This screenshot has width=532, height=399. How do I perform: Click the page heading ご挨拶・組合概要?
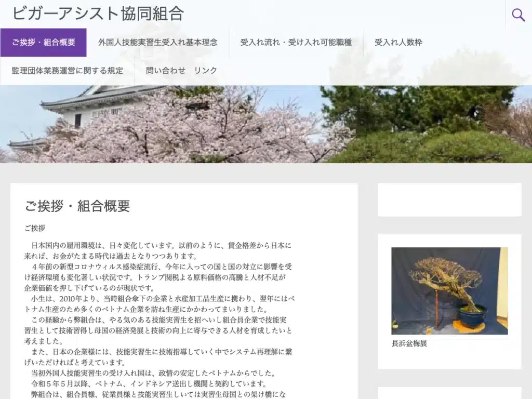(77, 206)
